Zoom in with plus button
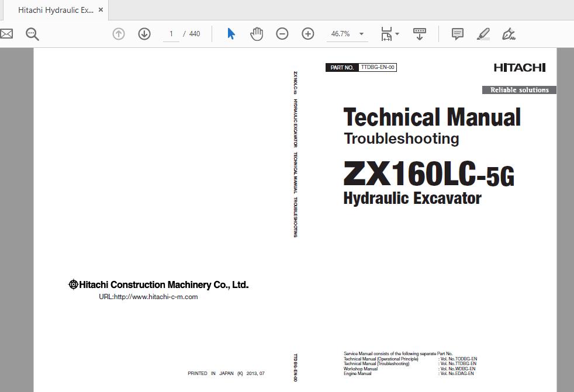Screen dimensions: 574x392 [x=308, y=34]
